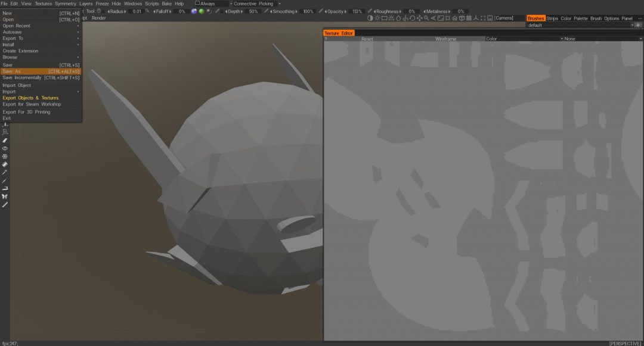
Task: Click the Radius value field 0.01
Action: pyautogui.click(x=137, y=11)
